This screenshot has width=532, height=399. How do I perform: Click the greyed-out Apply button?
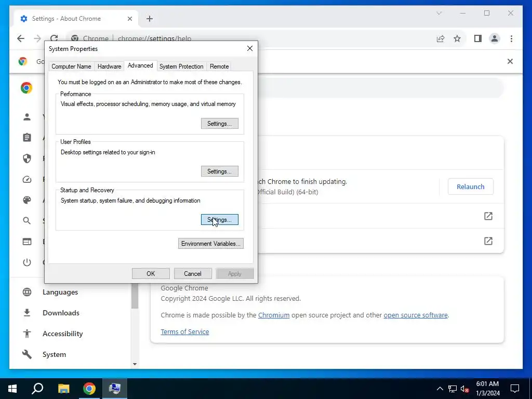tap(235, 273)
